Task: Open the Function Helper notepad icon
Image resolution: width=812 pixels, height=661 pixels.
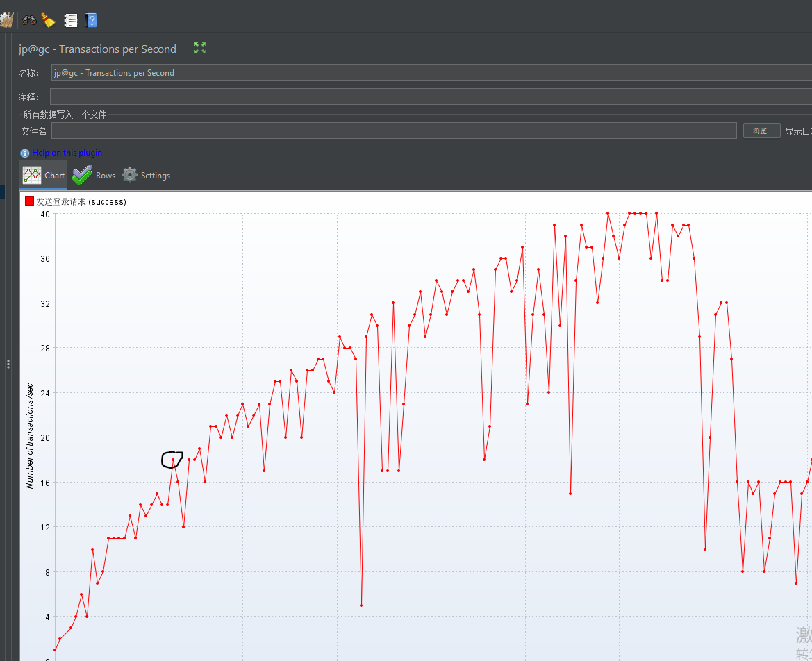Action: (71, 20)
